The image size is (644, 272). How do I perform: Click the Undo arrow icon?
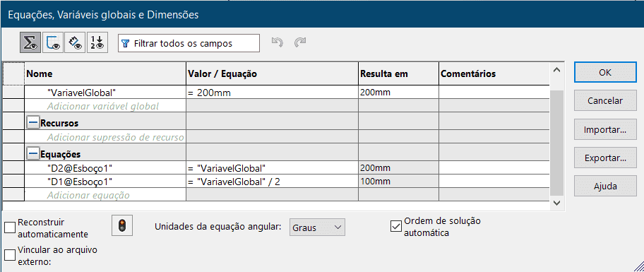click(278, 42)
